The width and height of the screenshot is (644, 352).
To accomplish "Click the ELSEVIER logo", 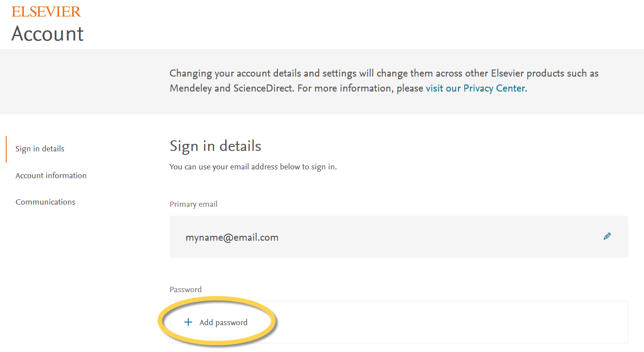I will (46, 12).
